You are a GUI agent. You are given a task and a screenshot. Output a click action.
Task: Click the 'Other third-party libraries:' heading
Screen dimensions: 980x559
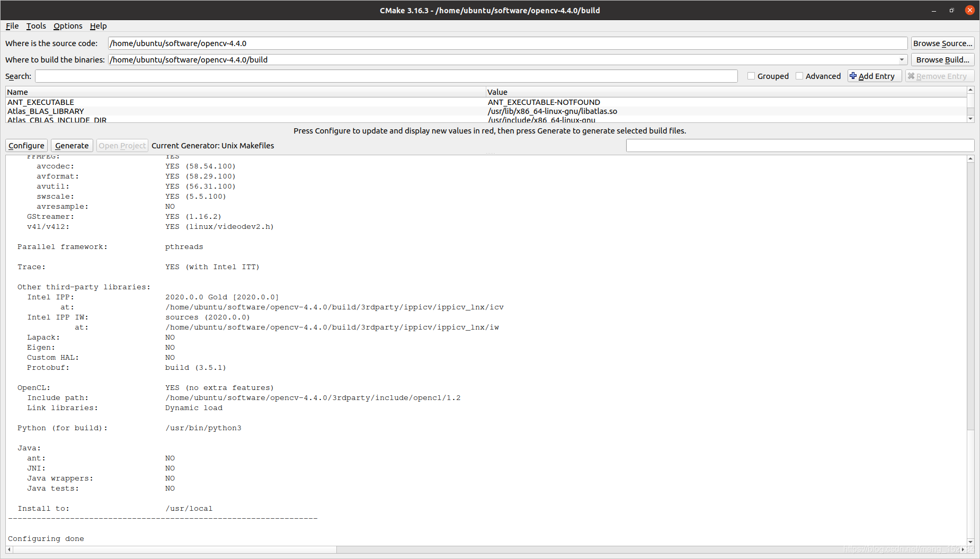click(84, 287)
